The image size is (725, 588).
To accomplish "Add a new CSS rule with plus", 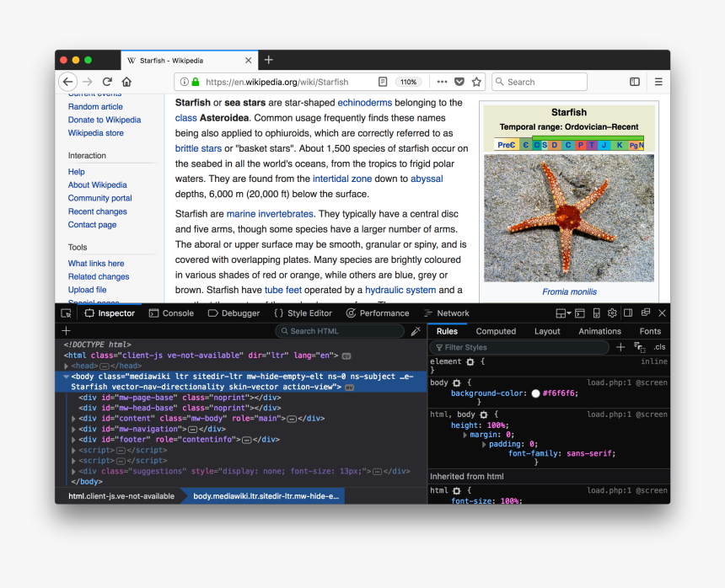I will 620,347.
